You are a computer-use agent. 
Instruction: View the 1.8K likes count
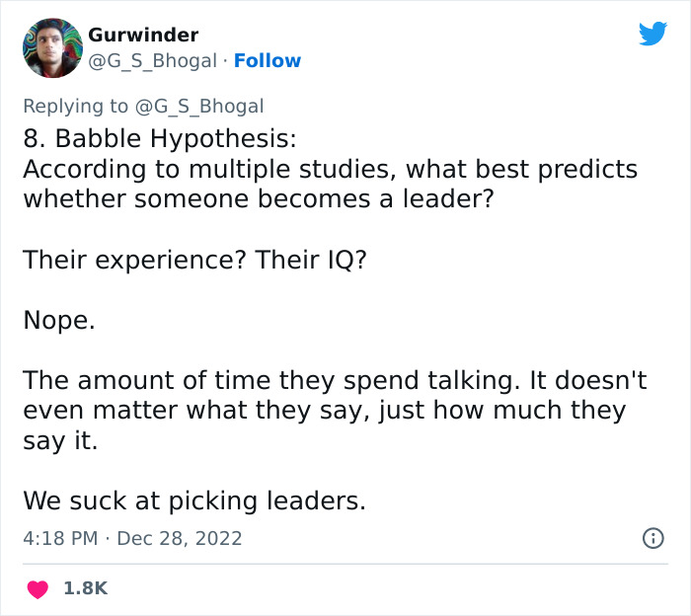click(x=85, y=588)
